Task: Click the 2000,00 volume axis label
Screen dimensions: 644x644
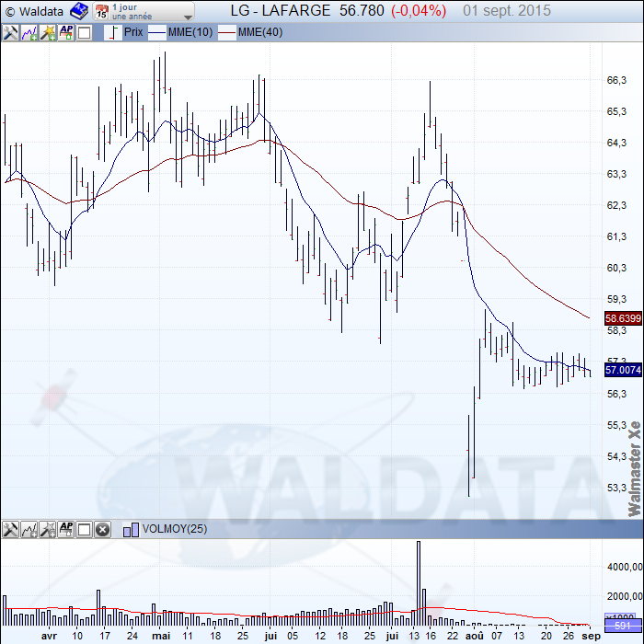Action: tap(625, 596)
